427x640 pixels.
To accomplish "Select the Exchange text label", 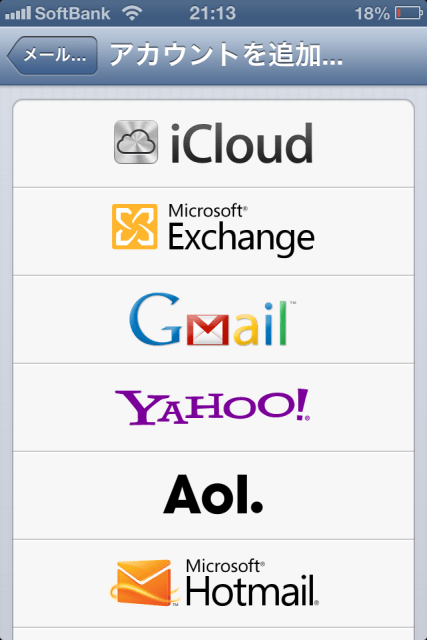I will pyautogui.click(x=241, y=238).
